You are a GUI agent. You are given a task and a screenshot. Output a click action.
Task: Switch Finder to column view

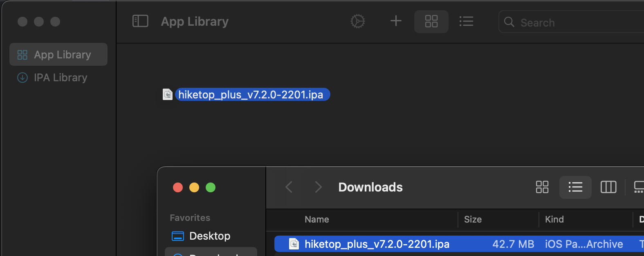click(608, 187)
